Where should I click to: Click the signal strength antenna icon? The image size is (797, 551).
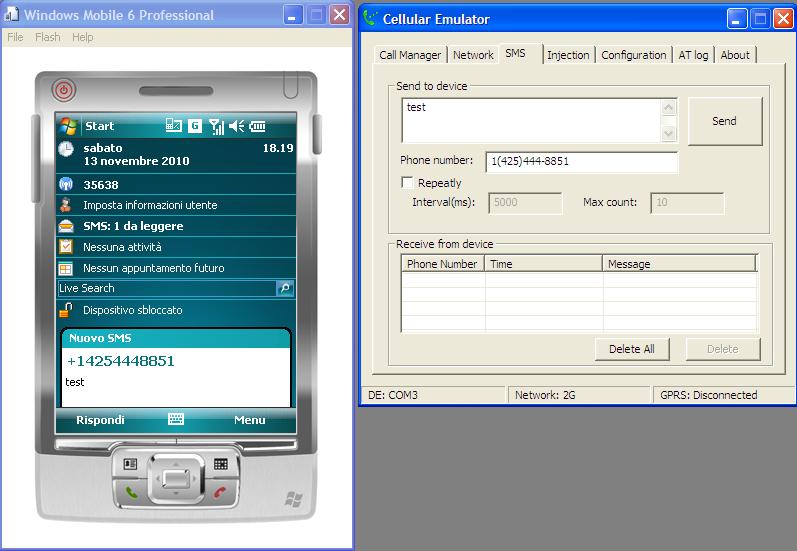(216, 126)
